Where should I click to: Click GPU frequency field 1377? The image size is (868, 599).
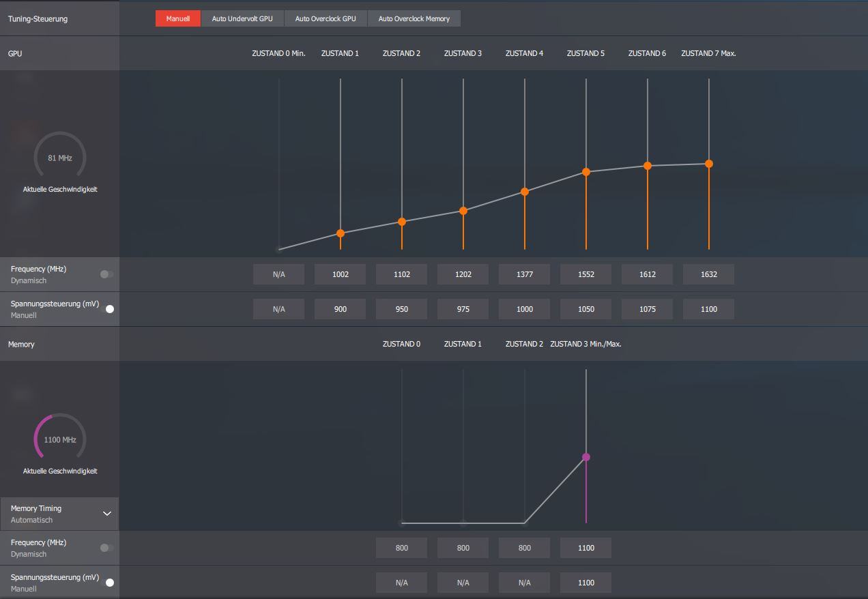pyautogui.click(x=525, y=274)
